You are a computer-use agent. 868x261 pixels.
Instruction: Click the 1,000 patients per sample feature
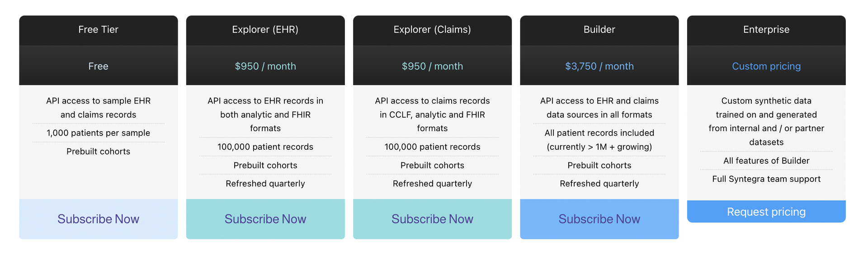(98, 133)
